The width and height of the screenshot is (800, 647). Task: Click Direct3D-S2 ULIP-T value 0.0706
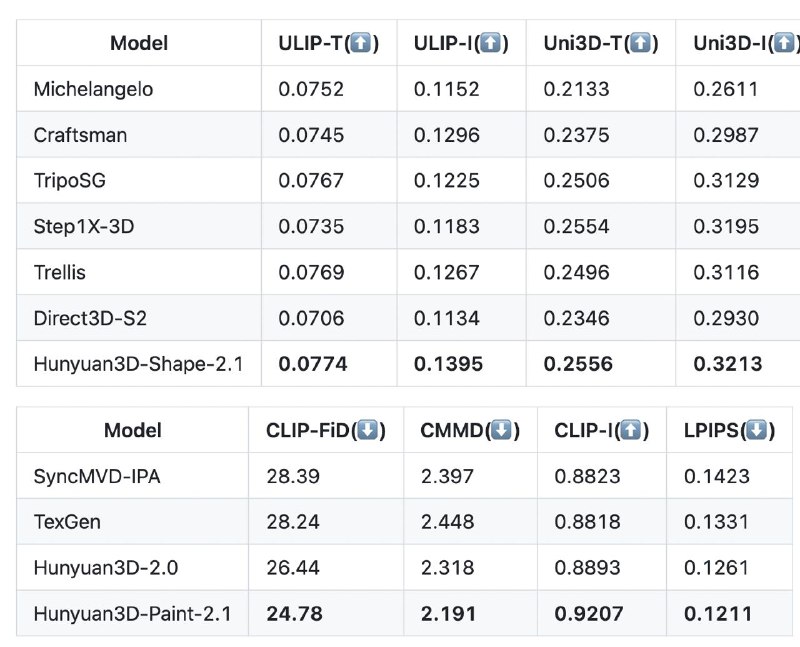pos(311,318)
